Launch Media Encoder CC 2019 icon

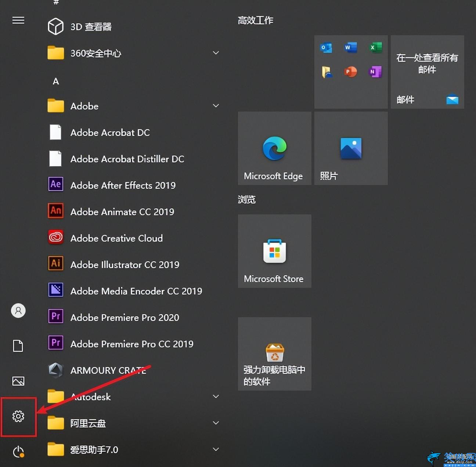point(56,290)
